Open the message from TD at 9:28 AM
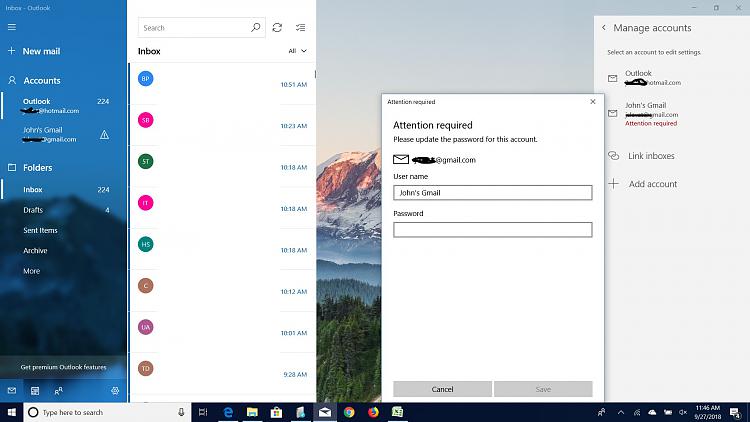 point(222,373)
